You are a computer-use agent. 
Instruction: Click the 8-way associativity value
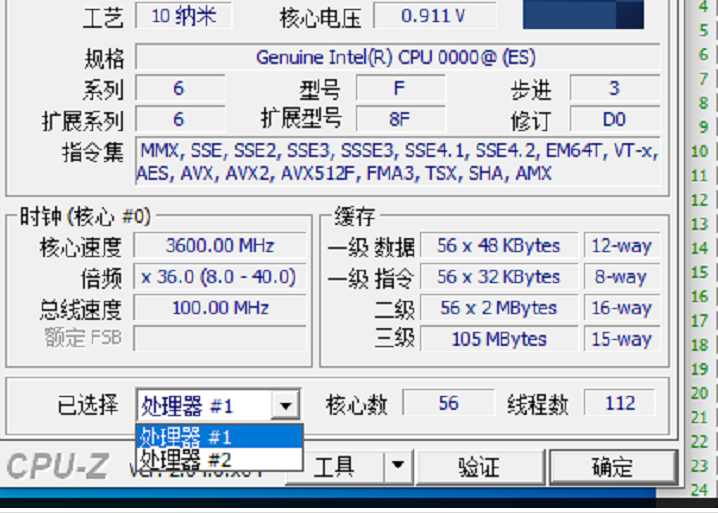pyautogui.click(x=622, y=277)
